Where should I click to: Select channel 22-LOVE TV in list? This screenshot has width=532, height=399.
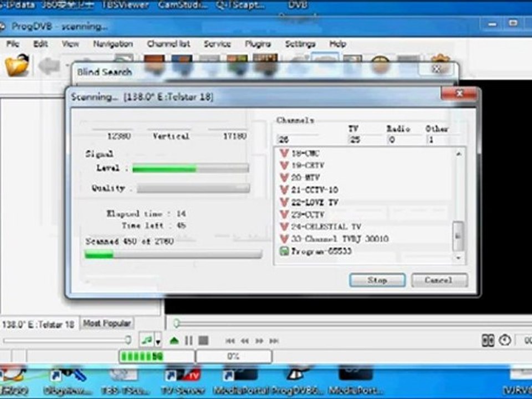pyautogui.click(x=315, y=202)
